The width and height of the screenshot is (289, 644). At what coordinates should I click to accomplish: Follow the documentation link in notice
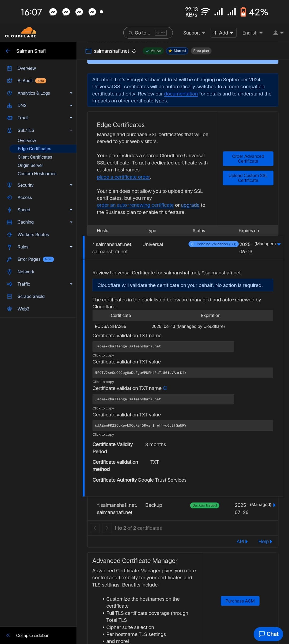coord(181,94)
